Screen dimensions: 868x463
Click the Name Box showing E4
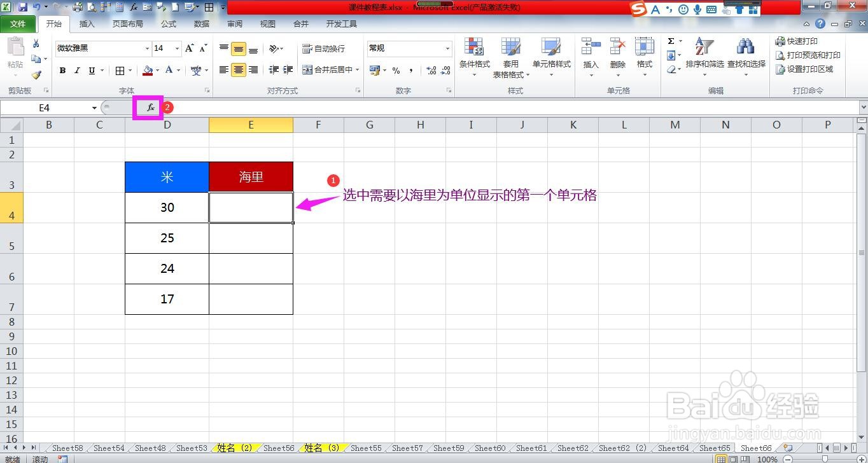[45, 107]
